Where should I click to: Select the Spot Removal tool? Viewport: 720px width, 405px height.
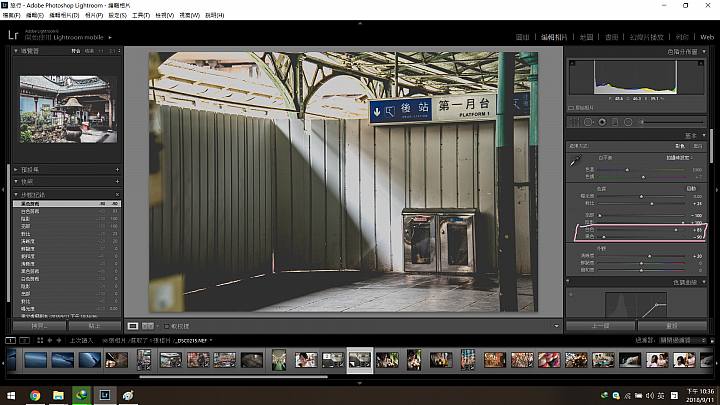[x=588, y=122]
